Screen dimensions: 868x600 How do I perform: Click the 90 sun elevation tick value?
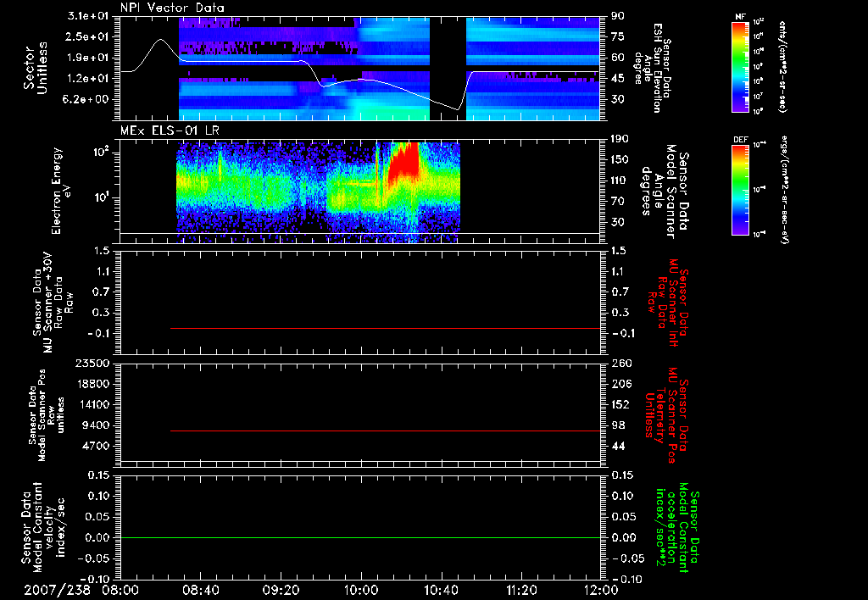[618, 16]
